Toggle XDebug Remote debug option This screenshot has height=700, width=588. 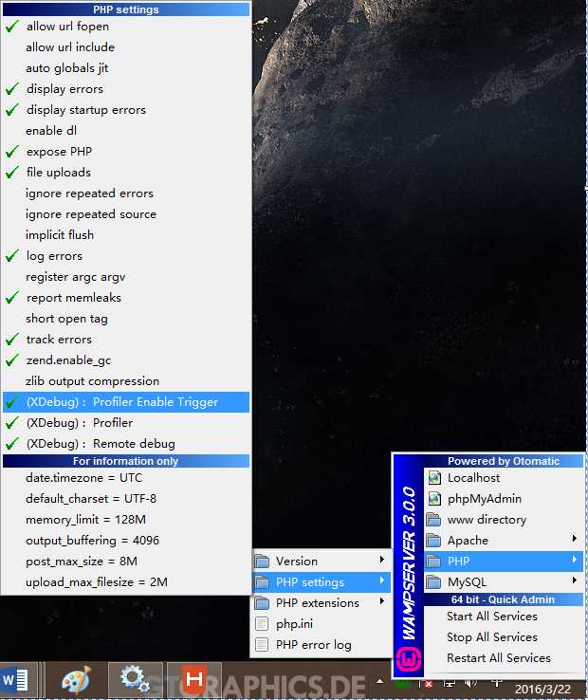pyautogui.click(x=126, y=444)
